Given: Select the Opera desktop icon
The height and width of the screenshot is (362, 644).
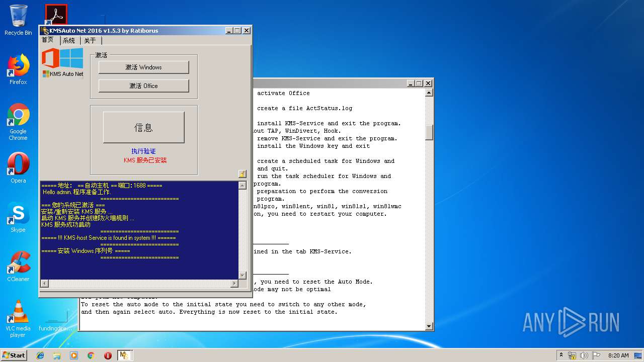Looking at the screenshot, I should (x=18, y=168).
